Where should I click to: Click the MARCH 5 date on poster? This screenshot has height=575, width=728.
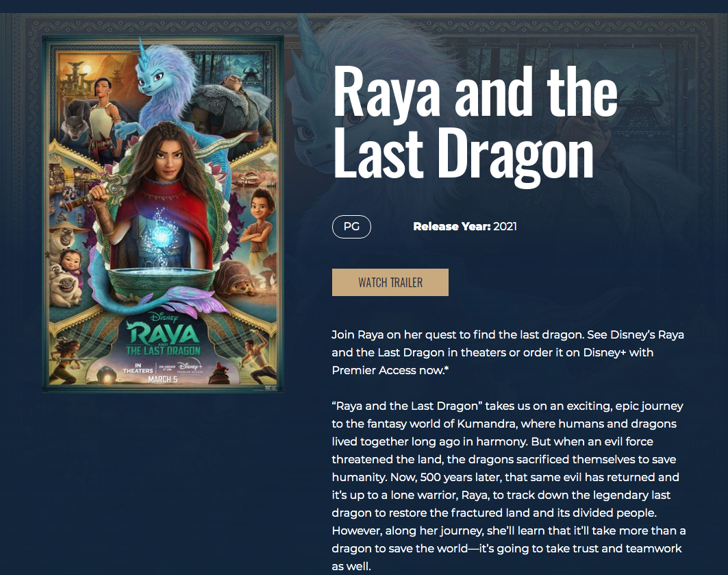(162, 380)
